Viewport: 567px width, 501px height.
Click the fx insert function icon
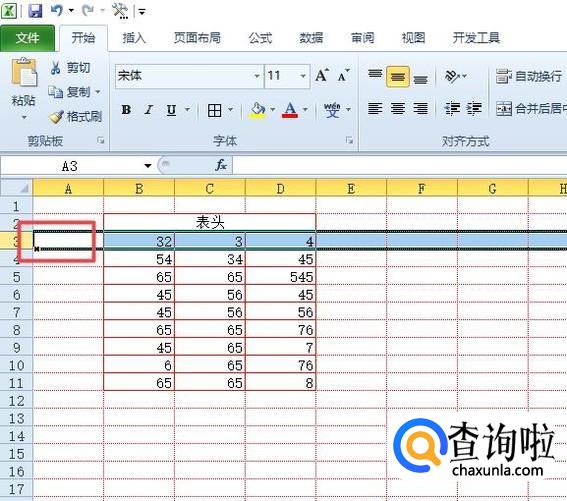pos(221,166)
